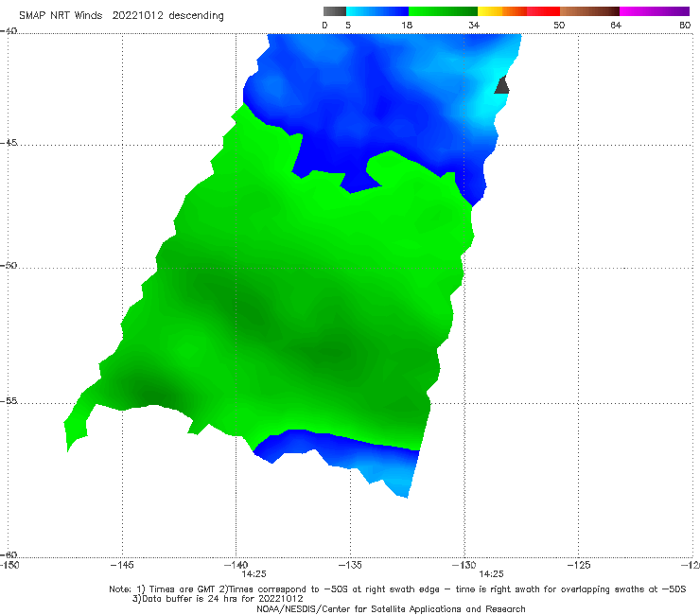Image resolution: width=700 pixels, height=615 pixels.
Task: Click the longitude label '-130'
Action: [x=464, y=565]
